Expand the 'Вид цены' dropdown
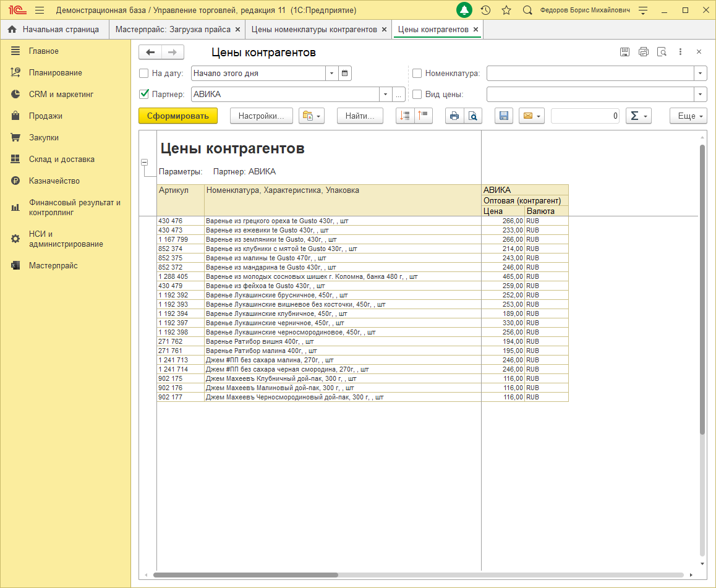The width and height of the screenshot is (716, 588). click(x=701, y=95)
